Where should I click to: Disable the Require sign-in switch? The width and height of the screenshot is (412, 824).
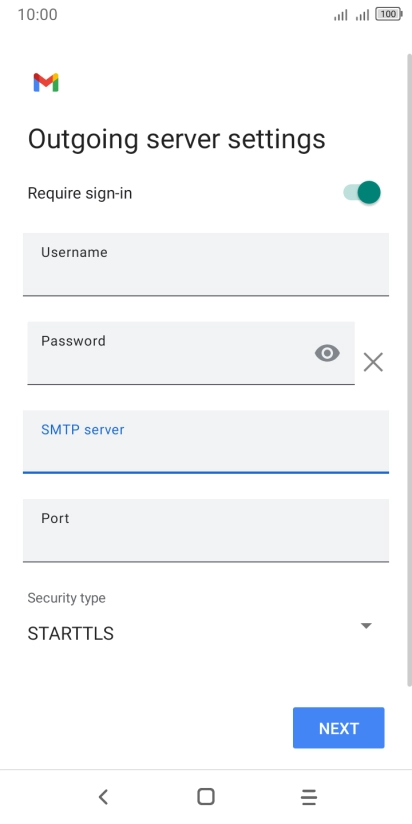point(362,192)
